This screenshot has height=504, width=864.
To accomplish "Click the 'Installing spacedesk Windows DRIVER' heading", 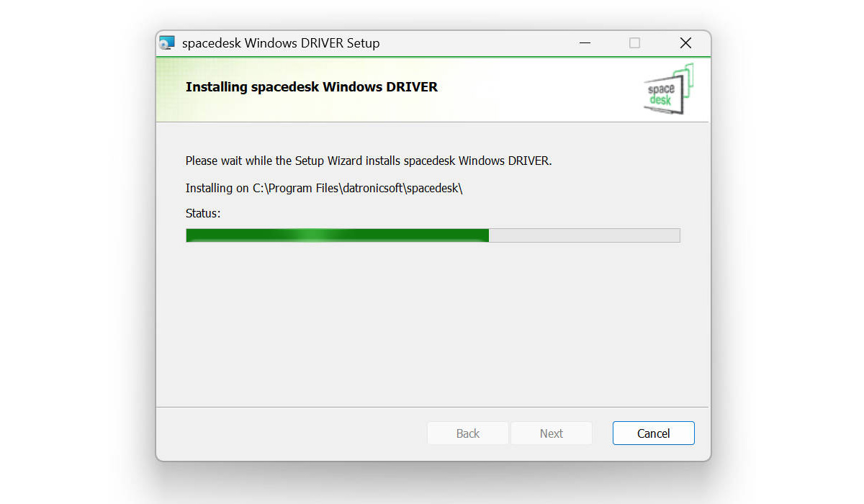I will click(312, 87).
